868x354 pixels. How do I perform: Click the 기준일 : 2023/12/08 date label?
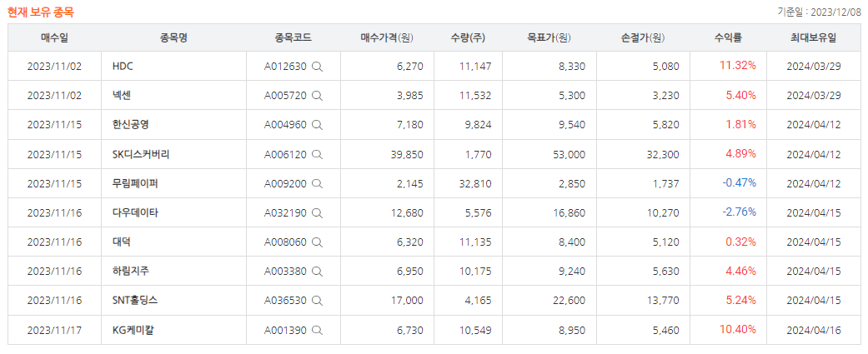coord(820,12)
